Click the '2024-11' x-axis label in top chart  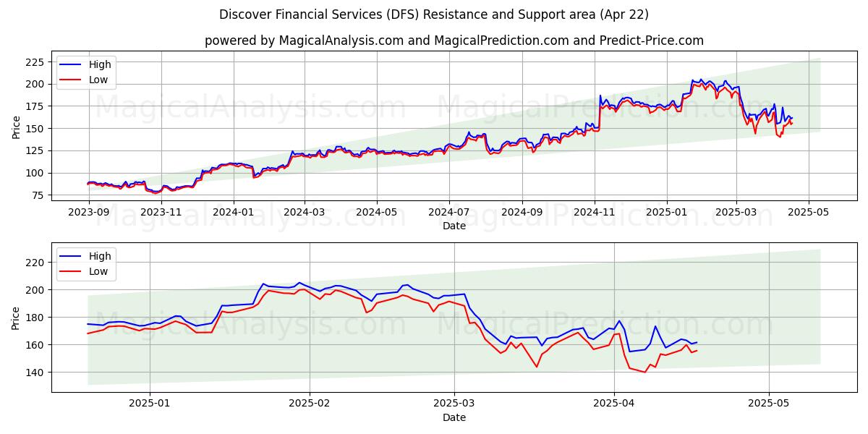[x=595, y=213]
